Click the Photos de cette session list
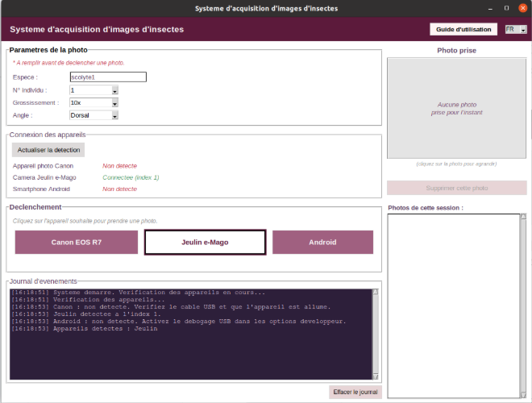 click(x=454, y=305)
